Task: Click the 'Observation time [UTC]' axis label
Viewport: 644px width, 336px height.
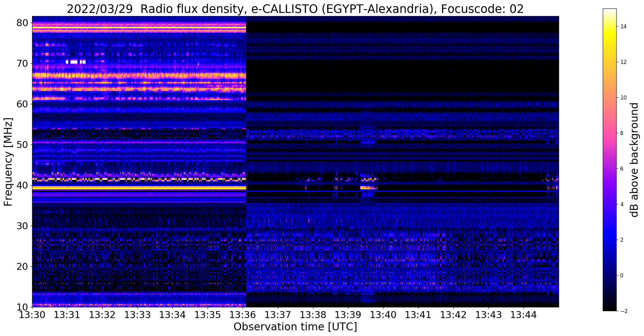Action: (295, 327)
